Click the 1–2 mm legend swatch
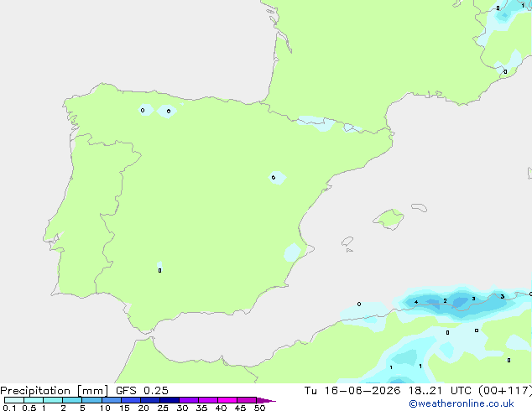 tap(53, 400)
